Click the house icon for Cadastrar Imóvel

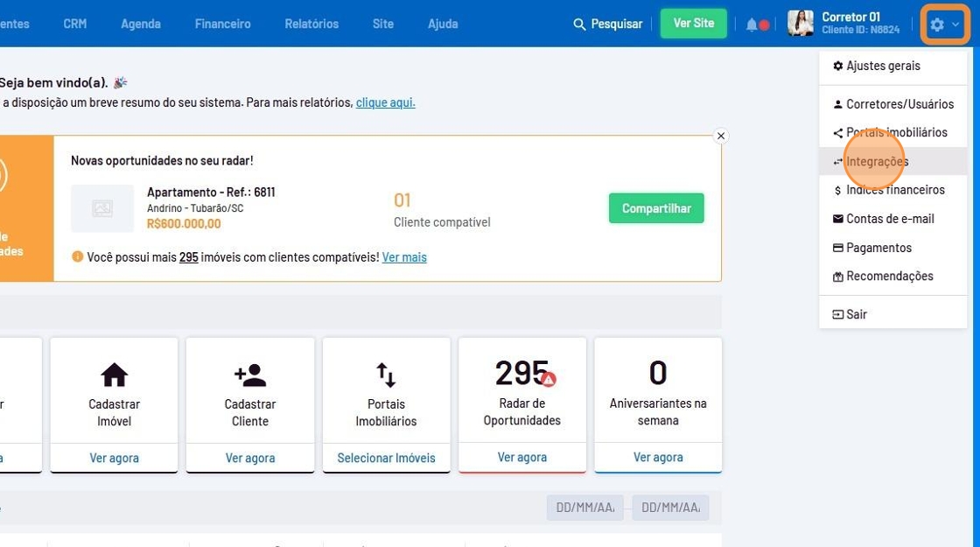point(114,375)
